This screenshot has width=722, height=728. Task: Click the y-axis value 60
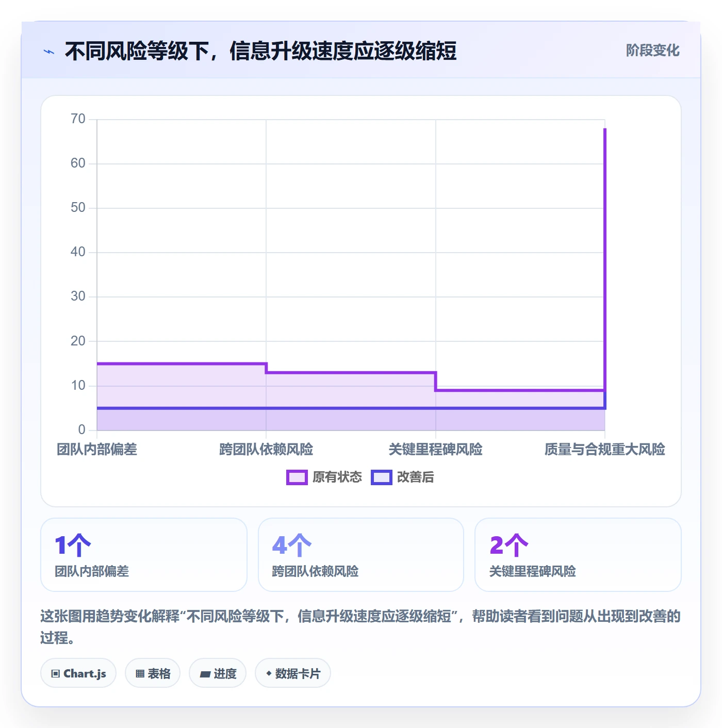tap(78, 163)
